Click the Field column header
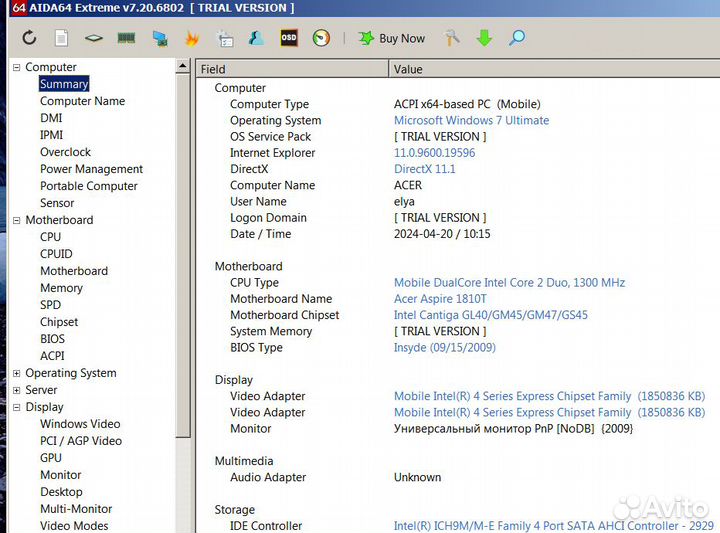The height and width of the screenshot is (533, 720). (x=292, y=69)
